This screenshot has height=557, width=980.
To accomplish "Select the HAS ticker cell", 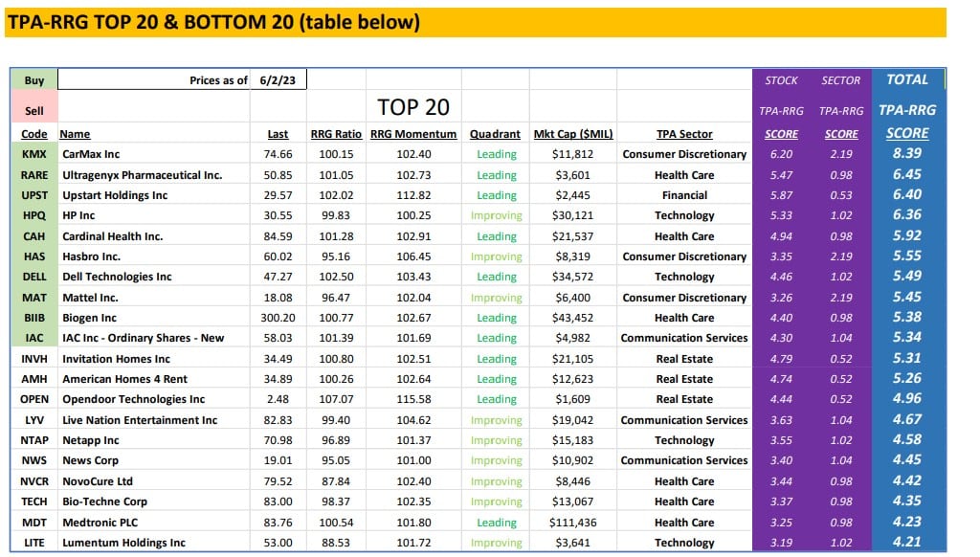I will (33, 256).
